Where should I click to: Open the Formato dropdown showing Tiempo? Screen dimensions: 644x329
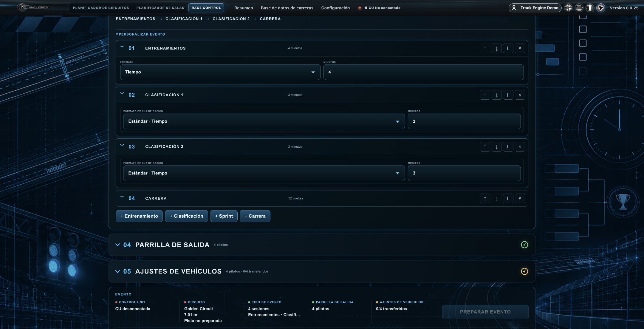[x=220, y=72]
